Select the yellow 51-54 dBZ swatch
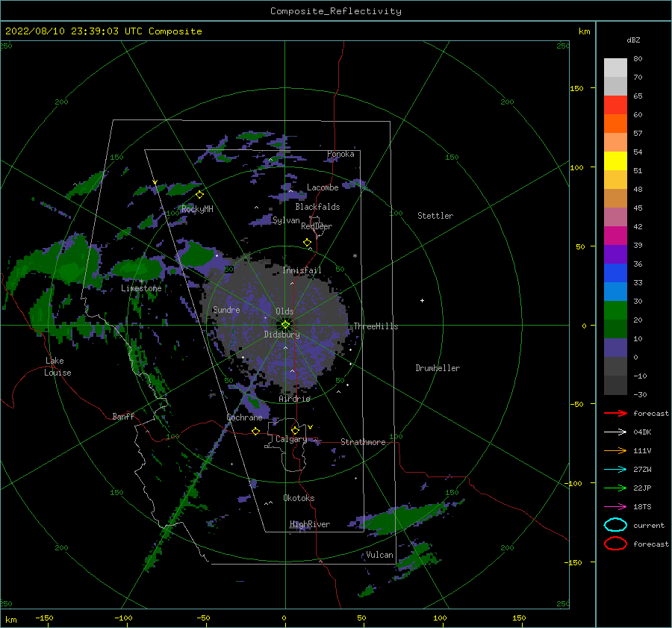 [615, 161]
